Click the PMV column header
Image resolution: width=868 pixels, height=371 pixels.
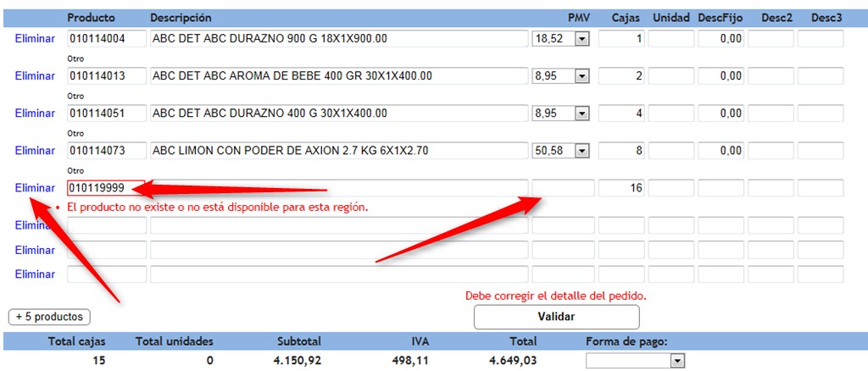pos(580,19)
